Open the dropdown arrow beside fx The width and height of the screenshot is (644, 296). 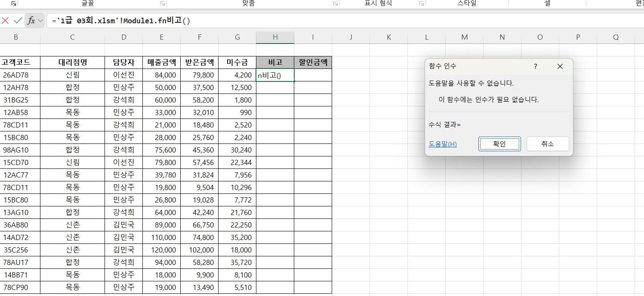click(x=40, y=21)
